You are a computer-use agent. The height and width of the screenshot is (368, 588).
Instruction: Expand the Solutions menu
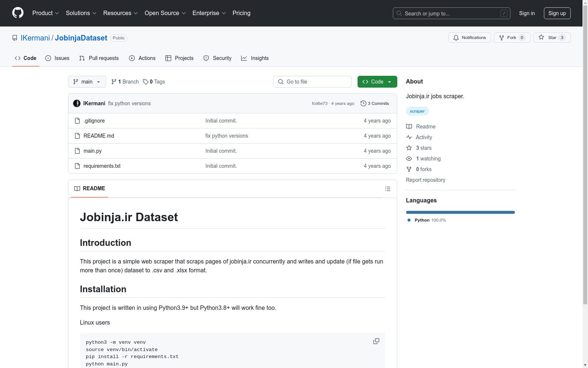[81, 13]
